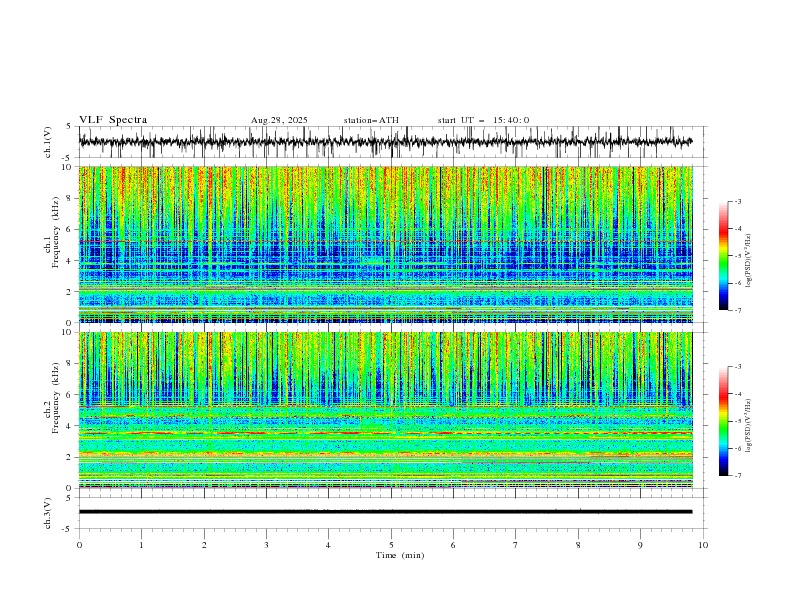This screenshot has width=792, height=612.
Task: Click time axis tick label "1"
Action: click(141, 545)
